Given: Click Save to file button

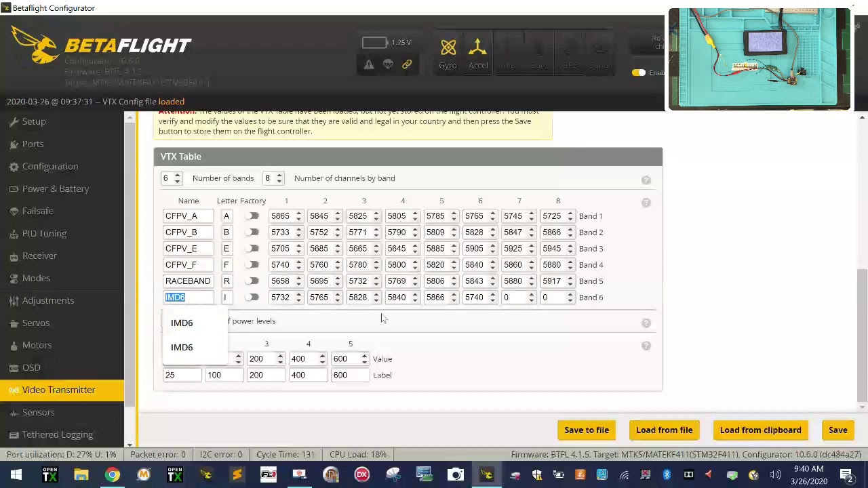Looking at the screenshot, I should click(x=587, y=430).
